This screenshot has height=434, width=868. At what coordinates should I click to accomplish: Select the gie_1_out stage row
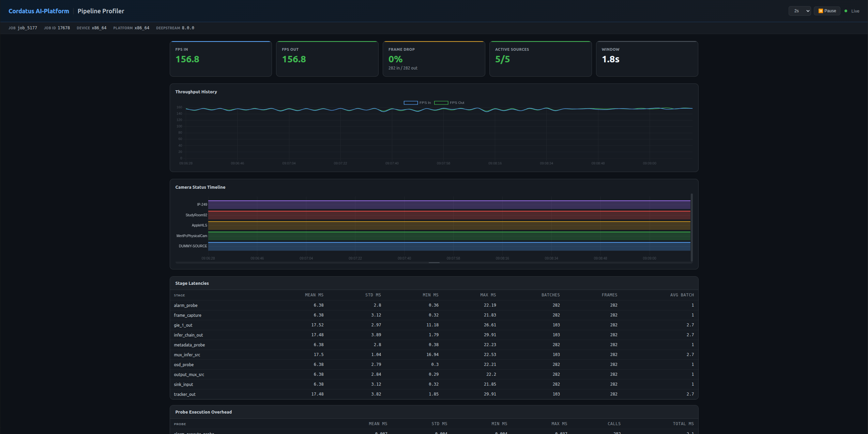click(434, 325)
